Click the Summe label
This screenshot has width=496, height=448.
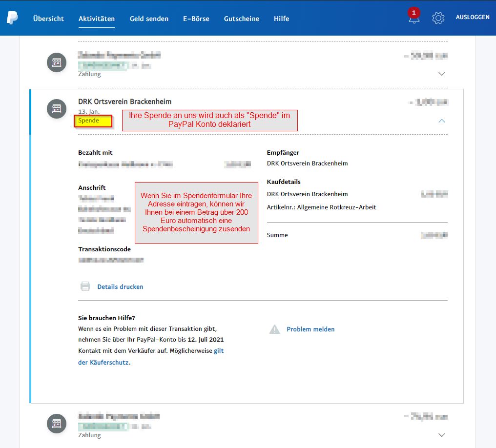pos(277,235)
